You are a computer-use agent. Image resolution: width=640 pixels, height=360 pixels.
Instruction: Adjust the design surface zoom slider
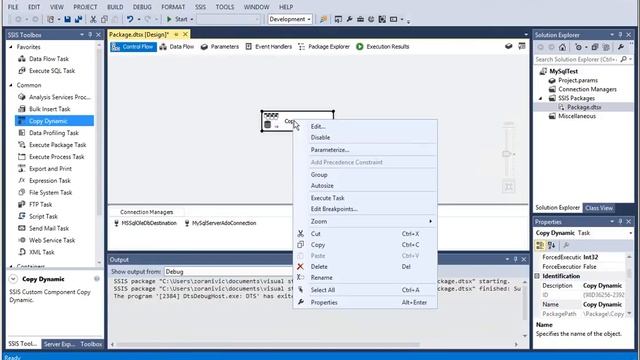coord(508,154)
